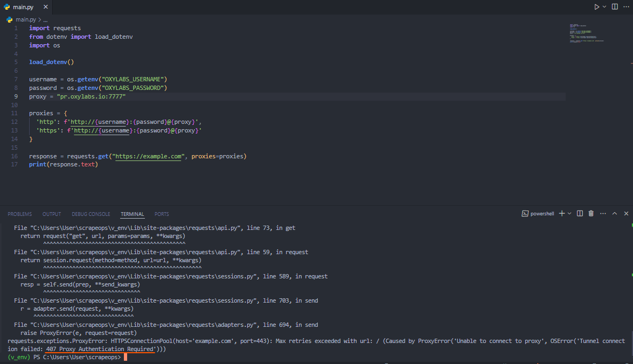Expand the terminal launch profile dropdown
The height and width of the screenshot is (364, 633).
coord(569,214)
